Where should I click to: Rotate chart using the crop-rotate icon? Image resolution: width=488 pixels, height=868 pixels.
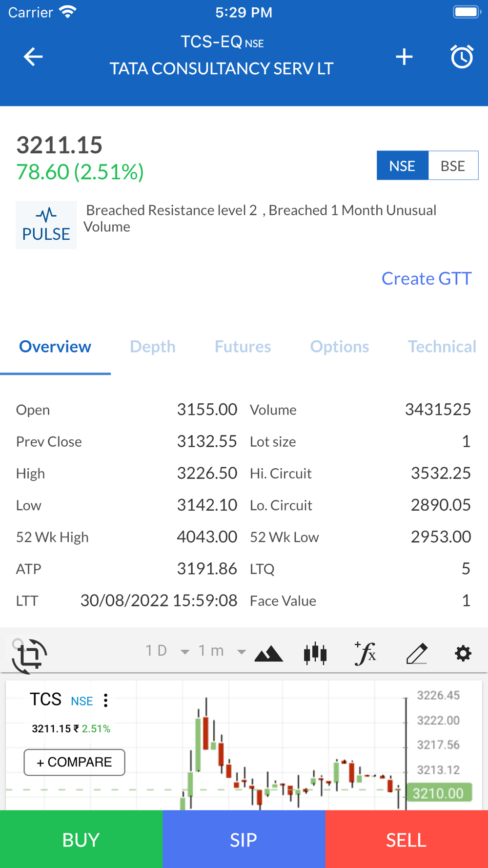29,655
